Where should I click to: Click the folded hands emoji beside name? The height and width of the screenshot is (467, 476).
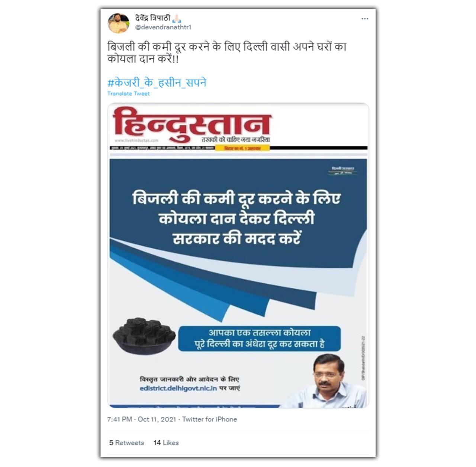pyautogui.click(x=176, y=18)
